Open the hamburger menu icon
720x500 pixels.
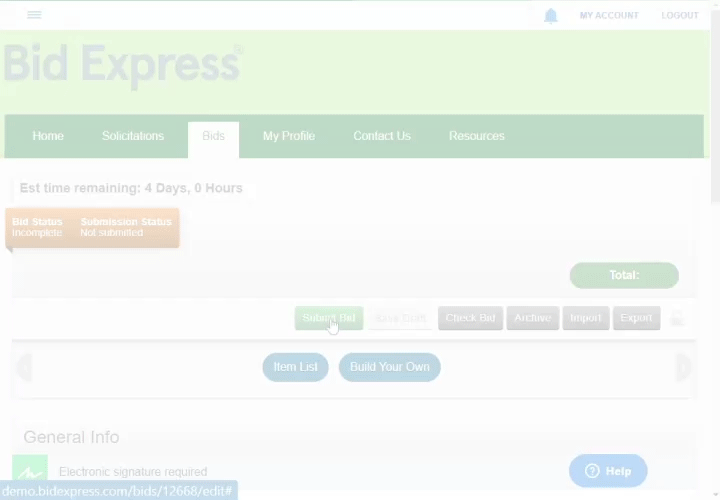coord(34,15)
